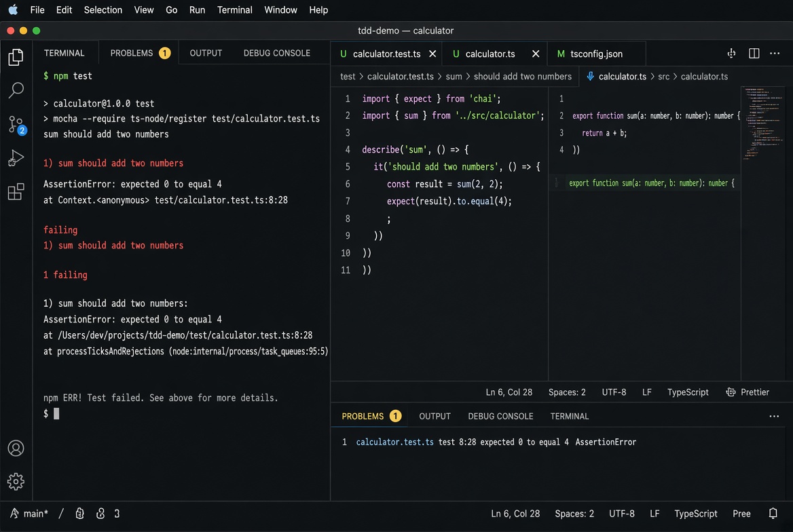The width and height of the screenshot is (793, 532).
Task: Open the Run and Debug view
Action: (x=16, y=158)
